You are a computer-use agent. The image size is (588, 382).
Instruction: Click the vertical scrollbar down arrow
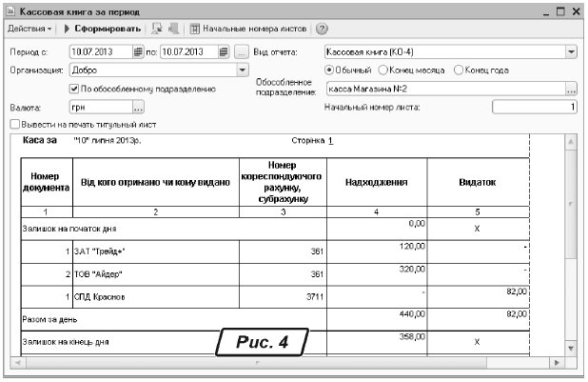[x=571, y=350]
